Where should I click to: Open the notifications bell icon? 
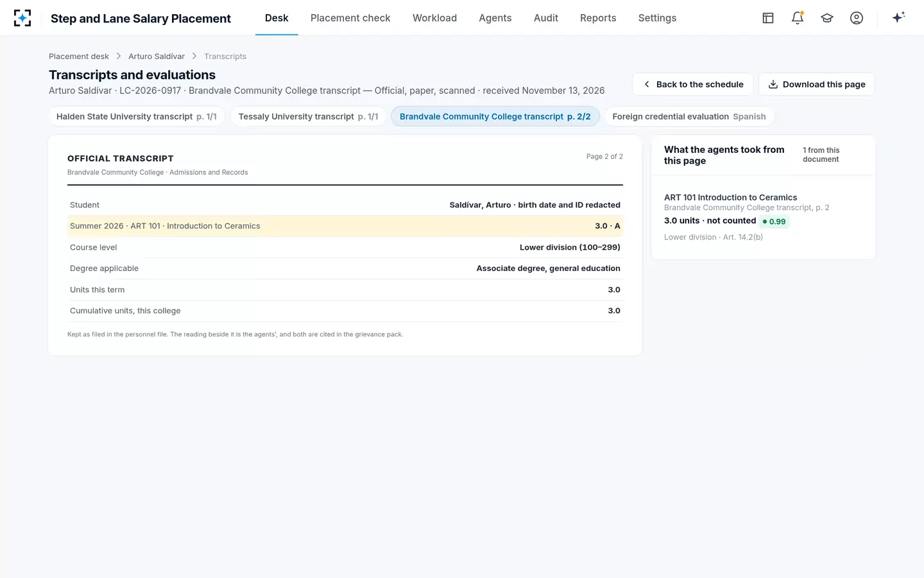coord(798,18)
